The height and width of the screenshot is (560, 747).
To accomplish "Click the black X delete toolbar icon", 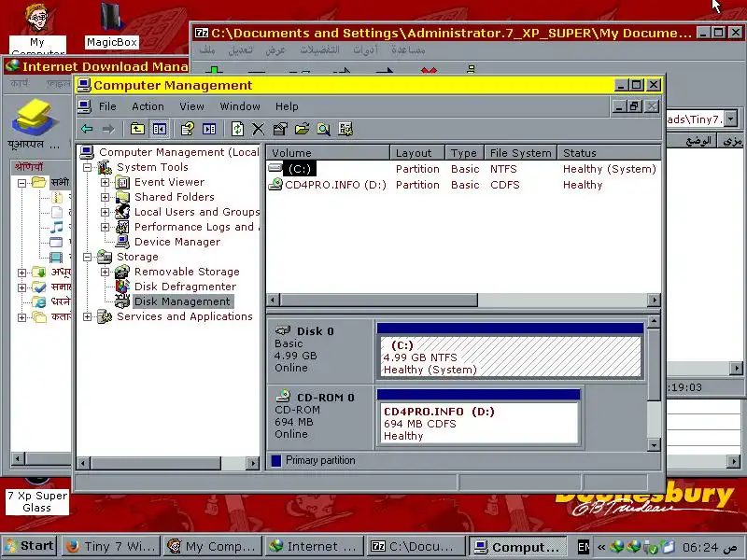I will pyautogui.click(x=258, y=129).
